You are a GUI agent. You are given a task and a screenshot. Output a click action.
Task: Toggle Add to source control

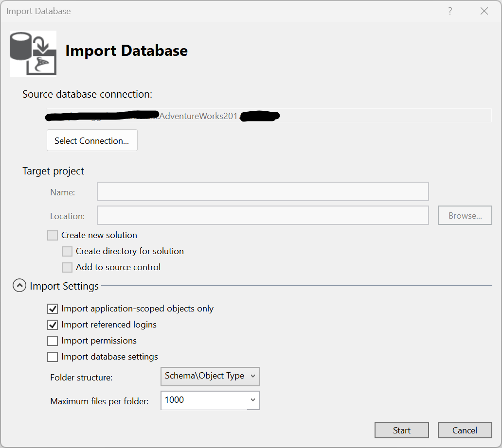[x=67, y=267]
